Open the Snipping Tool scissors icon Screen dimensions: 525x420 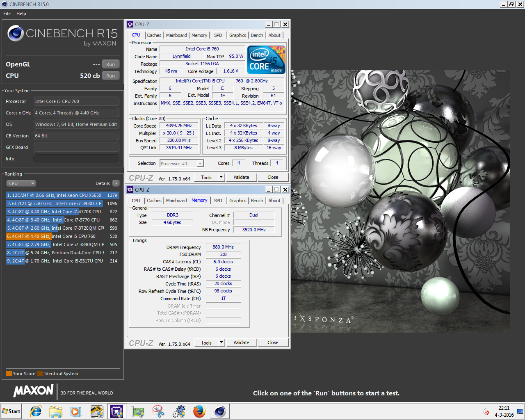158,411
